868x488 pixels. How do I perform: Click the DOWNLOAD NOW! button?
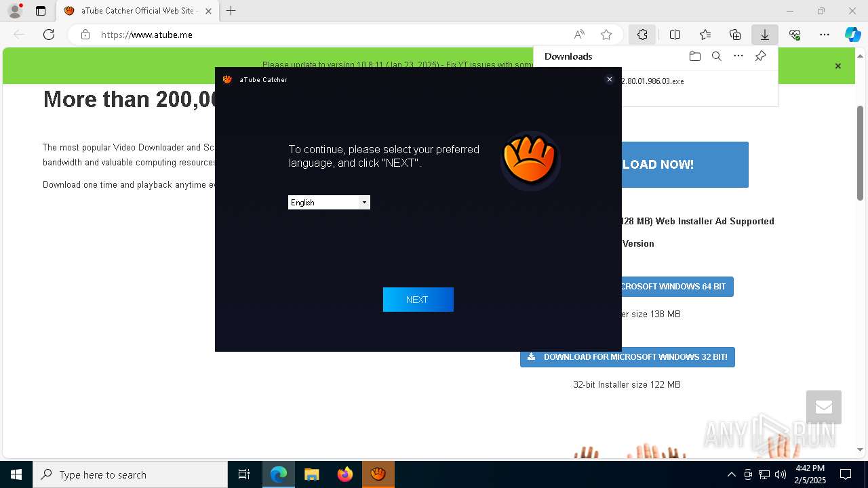coord(685,165)
